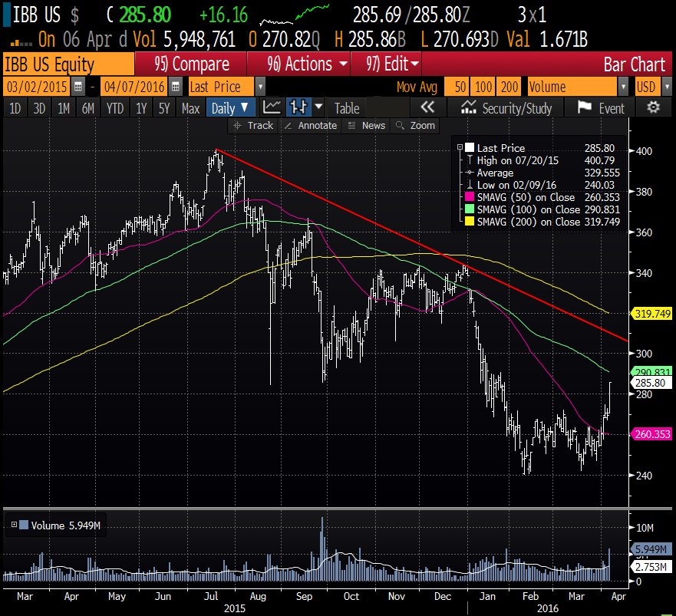Click the USD currency field
The width and height of the screenshot is (676, 616).
click(x=648, y=87)
